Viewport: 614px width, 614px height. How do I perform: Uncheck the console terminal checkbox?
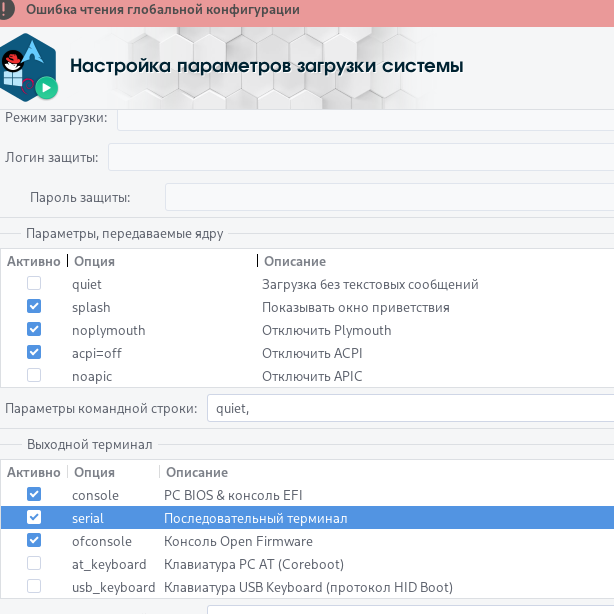click(x=34, y=494)
